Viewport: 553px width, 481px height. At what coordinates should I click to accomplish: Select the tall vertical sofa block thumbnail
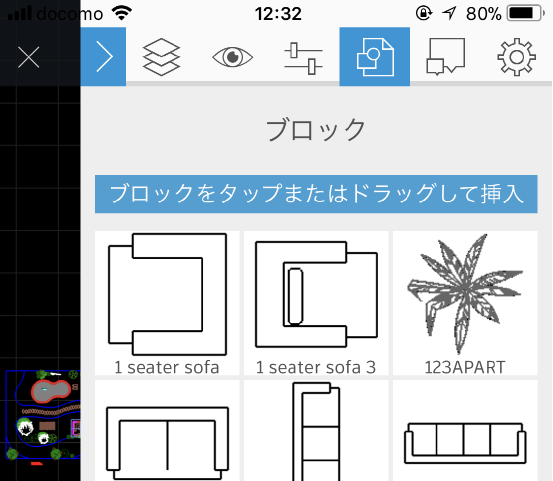click(x=316, y=431)
